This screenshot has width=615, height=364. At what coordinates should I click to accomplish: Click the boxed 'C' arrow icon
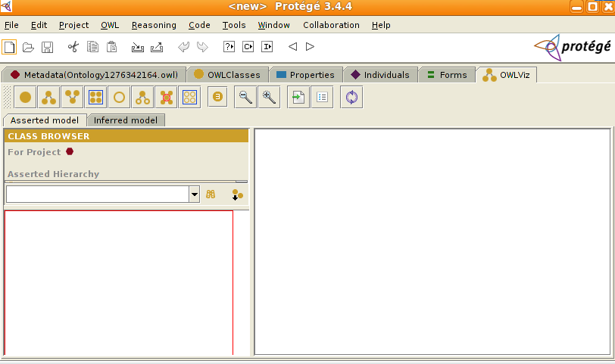pos(248,47)
